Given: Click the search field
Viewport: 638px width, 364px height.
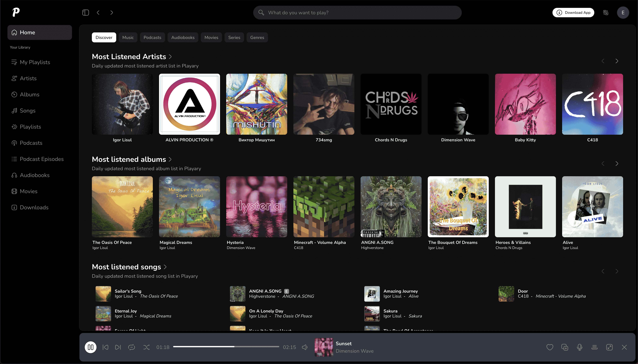Looking at the screenshot, I should tap(357, 13).
